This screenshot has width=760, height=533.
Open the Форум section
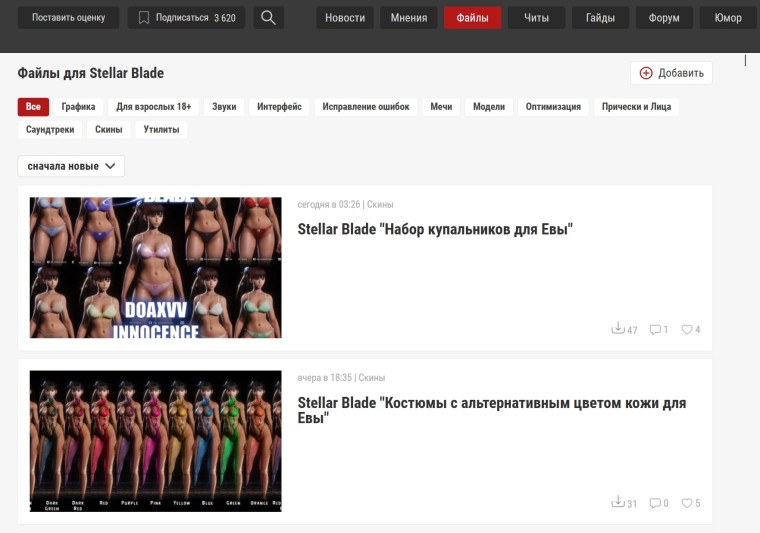click(x=664, y=18)
